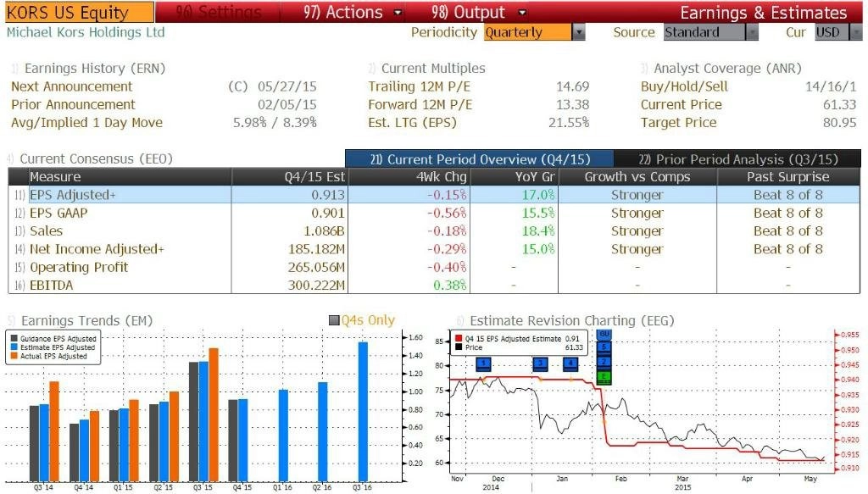868x494 pixels.
Task: Switch to Current Period Overview (Q4/15) tab
Action: pos(480,159)
